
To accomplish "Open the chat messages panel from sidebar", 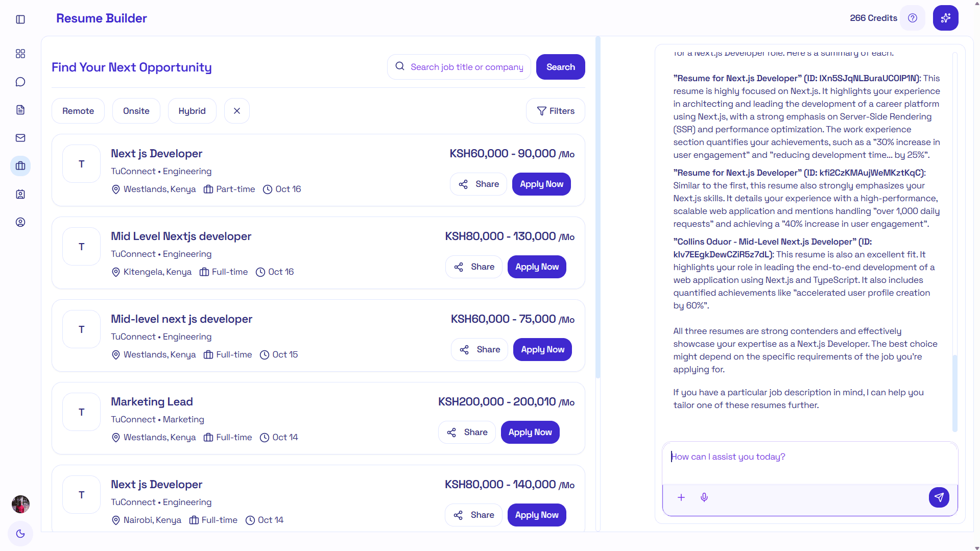I will [x=20, y=82].
